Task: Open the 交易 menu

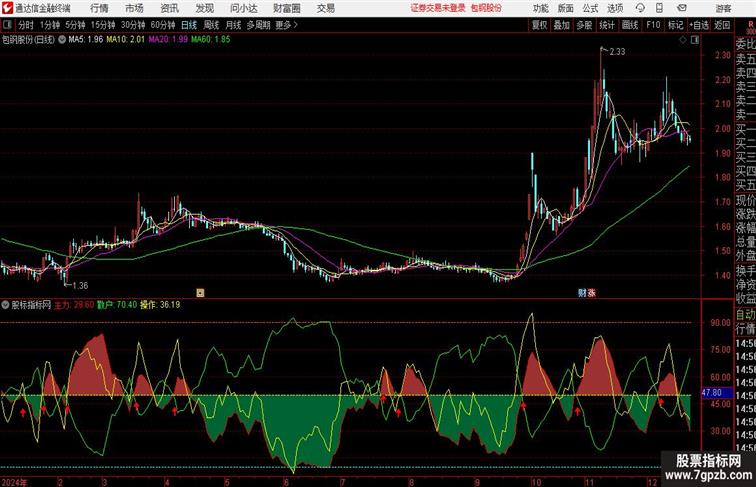Action: pos(325,8)
